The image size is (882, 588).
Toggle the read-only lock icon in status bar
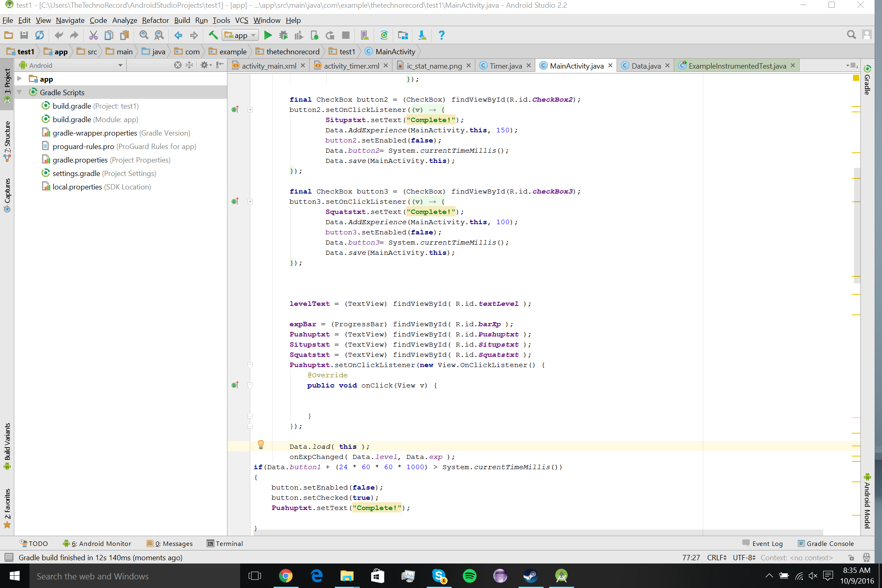pos(851,557)
